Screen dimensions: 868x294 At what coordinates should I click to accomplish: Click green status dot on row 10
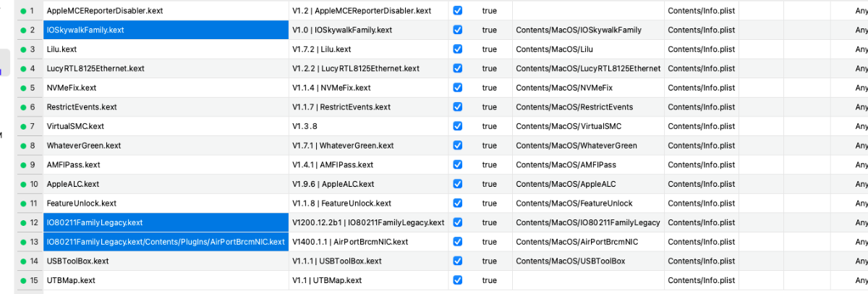click(x=24, y=184)
